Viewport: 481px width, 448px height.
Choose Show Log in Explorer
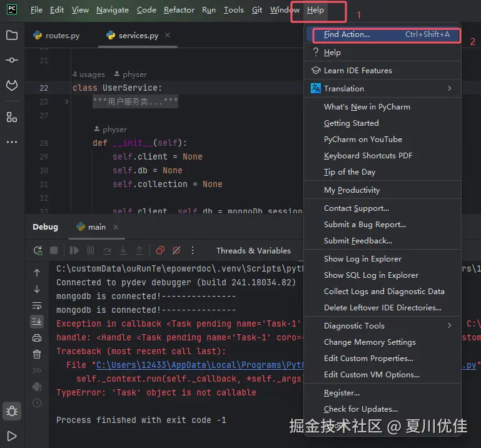[383, 258]
